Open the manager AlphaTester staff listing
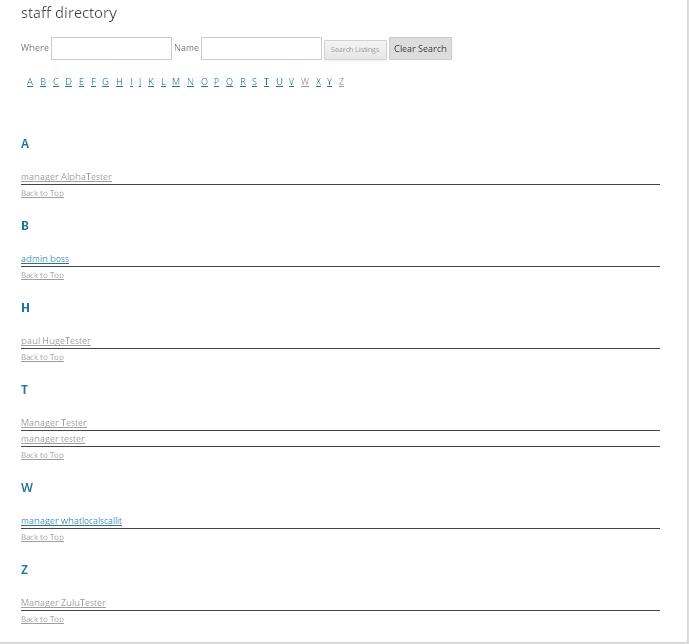Viewport: 689px width, 644px height. click(x=66, y=177)
